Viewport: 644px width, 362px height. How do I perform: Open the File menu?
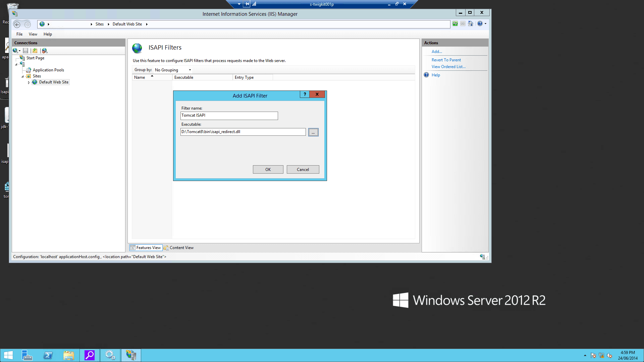19,34
